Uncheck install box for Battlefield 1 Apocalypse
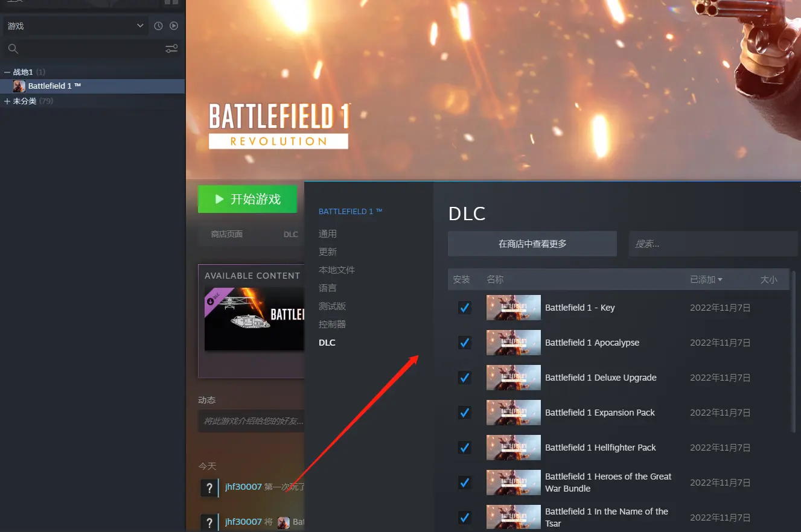 (x=465, y=343)
